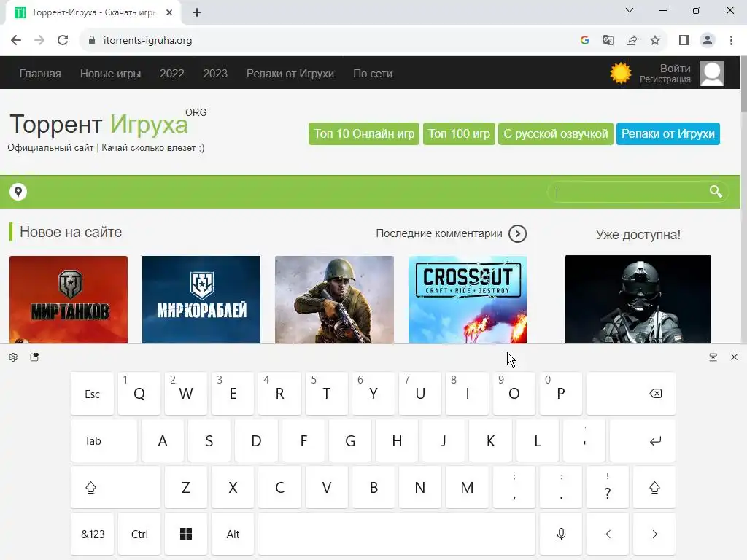
Task: Open the keyboard emoji/clipboard icon
Action: pos(34,357)
